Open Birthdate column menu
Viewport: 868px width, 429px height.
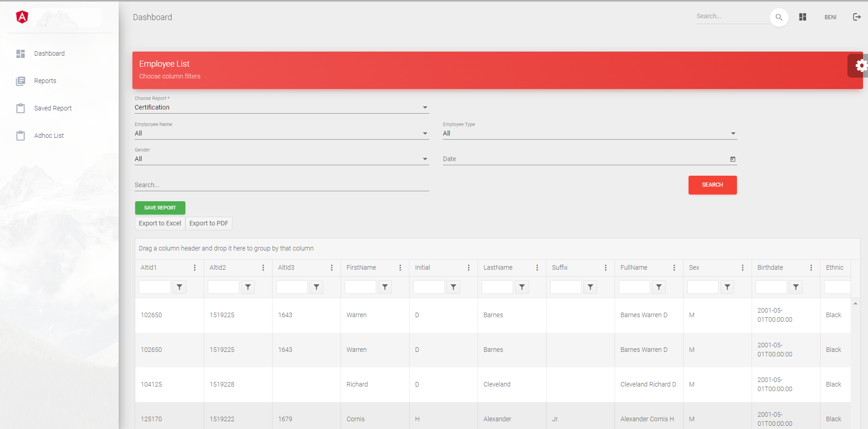coord(811,268)
